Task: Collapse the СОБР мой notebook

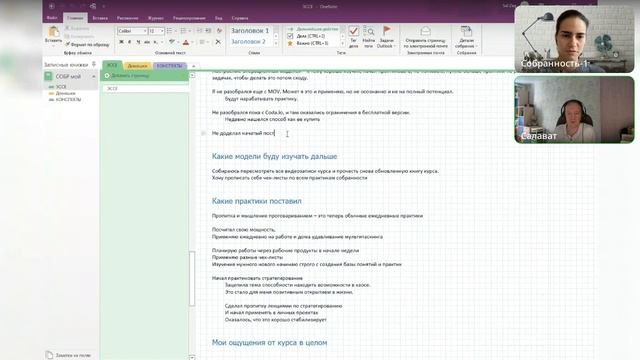Action: (93, 77)
